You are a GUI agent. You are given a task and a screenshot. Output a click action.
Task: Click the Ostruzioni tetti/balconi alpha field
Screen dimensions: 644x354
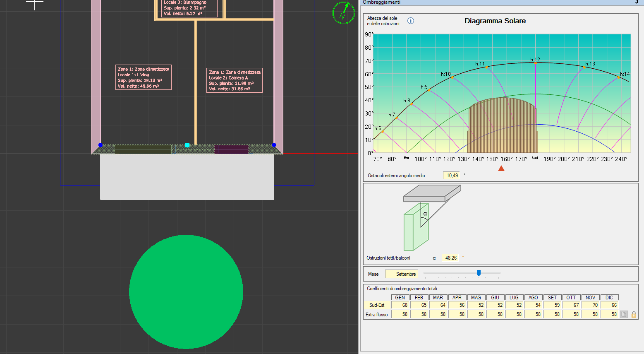(450, 258)
